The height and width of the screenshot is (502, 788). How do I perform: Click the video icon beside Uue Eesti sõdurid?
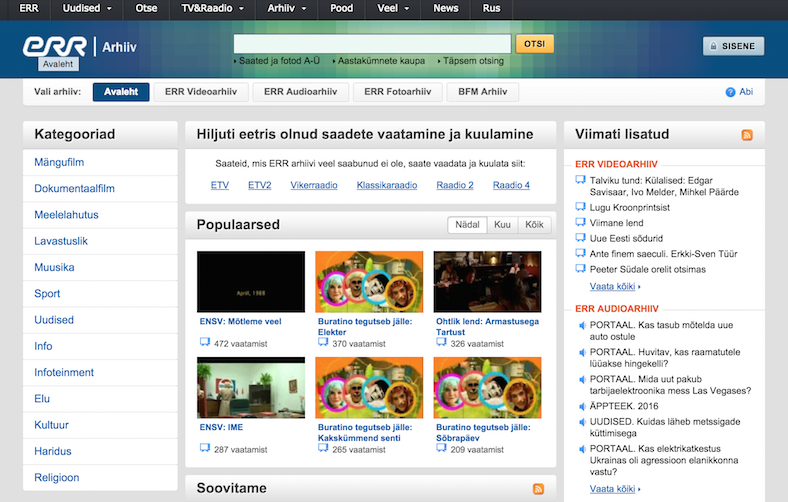click(580, 238)
